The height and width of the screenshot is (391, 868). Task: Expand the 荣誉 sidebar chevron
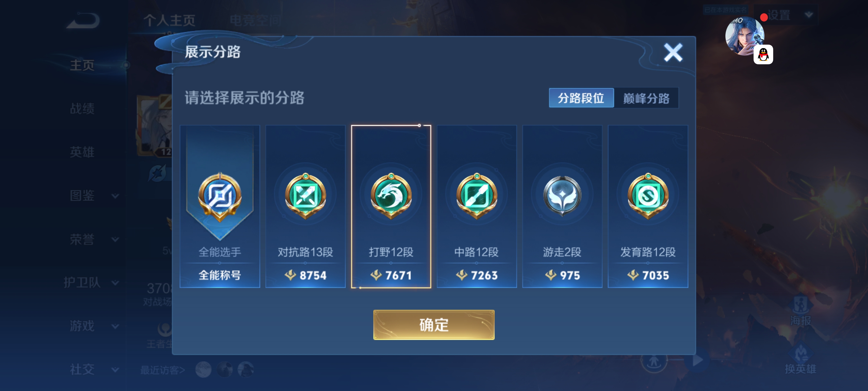point(115,240)
